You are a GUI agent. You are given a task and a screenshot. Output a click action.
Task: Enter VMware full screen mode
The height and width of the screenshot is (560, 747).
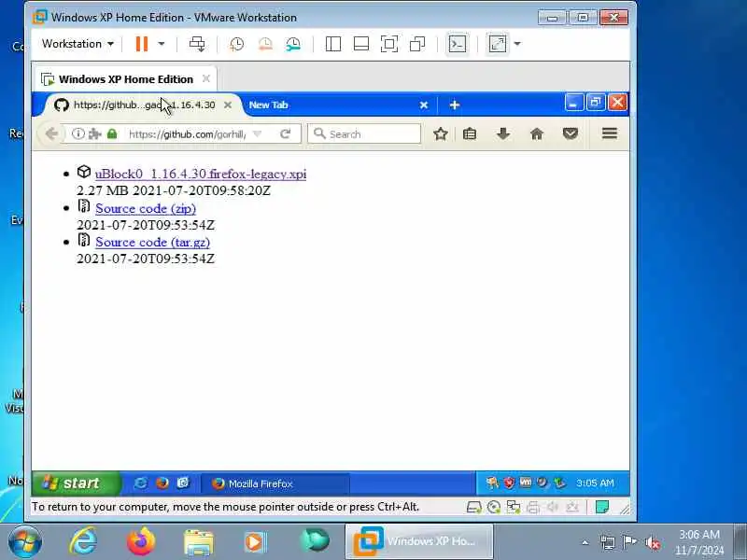pyautogui.click(x=389, y=44)
